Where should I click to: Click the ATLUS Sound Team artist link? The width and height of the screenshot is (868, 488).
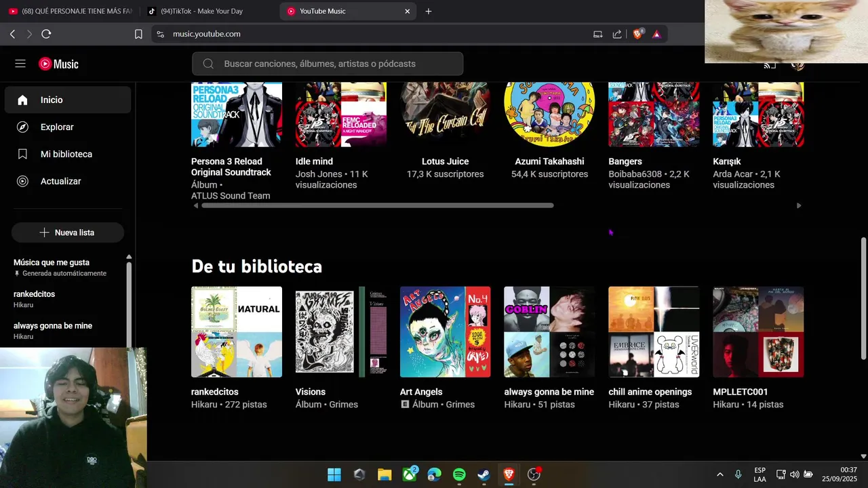click(x=231, y=196)
